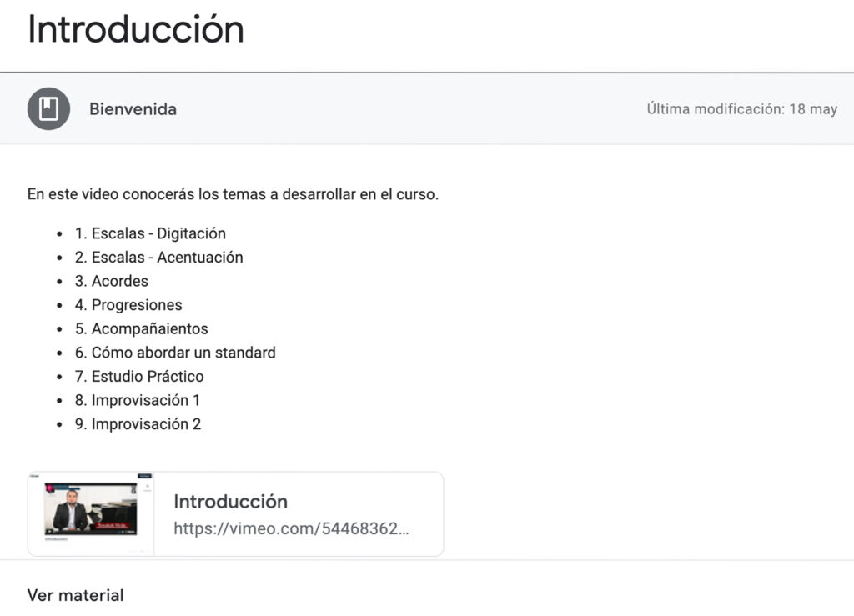Open the Introducción video attachment title
The image size is (854, 616).
click(230, 502)
